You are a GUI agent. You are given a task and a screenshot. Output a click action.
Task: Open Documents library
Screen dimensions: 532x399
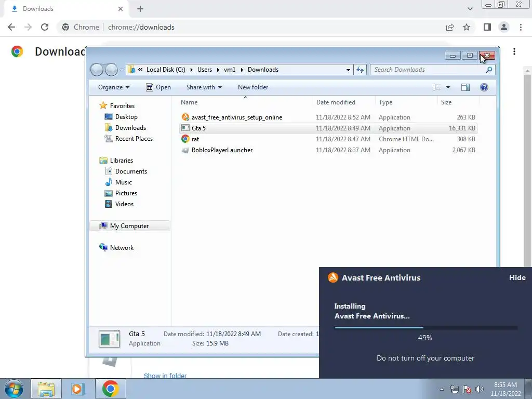click(131, 171)
